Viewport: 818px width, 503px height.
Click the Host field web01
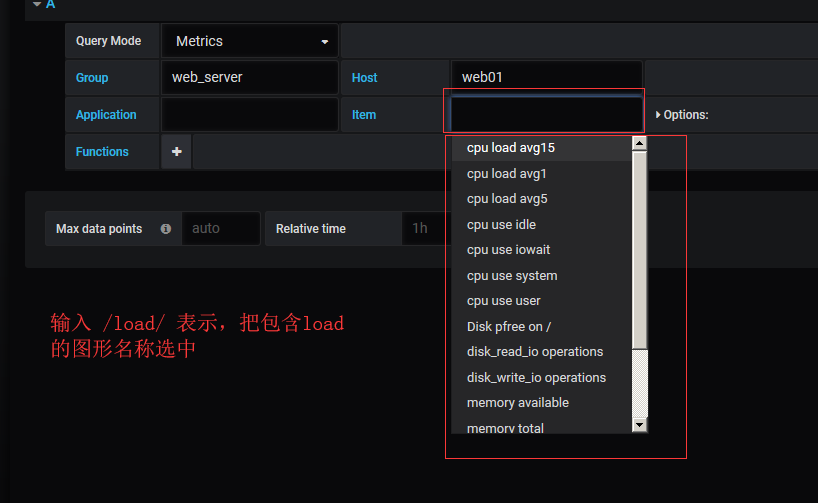point(546,77)
